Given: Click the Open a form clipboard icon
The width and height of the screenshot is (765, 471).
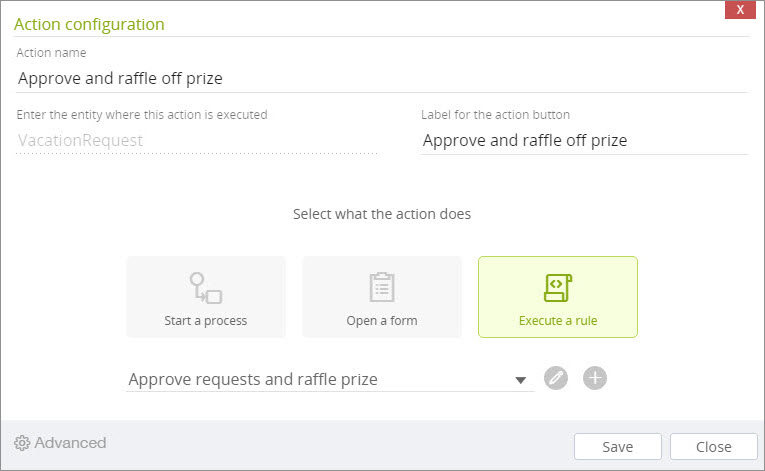Looking at the screenshot, I should (x=382, y=287).
